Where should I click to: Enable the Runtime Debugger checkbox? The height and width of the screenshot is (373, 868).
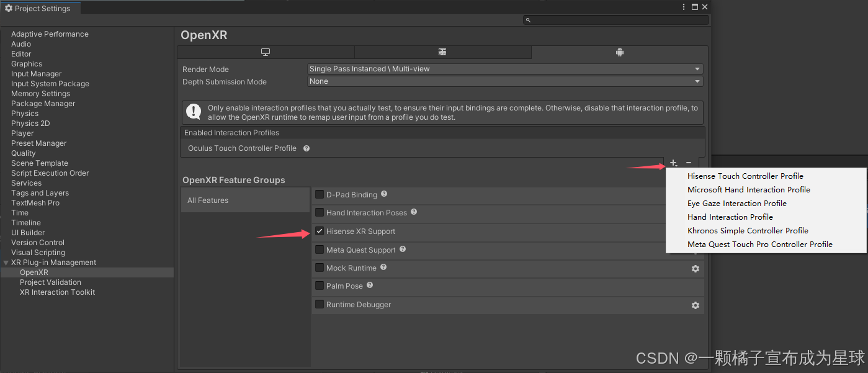click(x=320, y=304)
